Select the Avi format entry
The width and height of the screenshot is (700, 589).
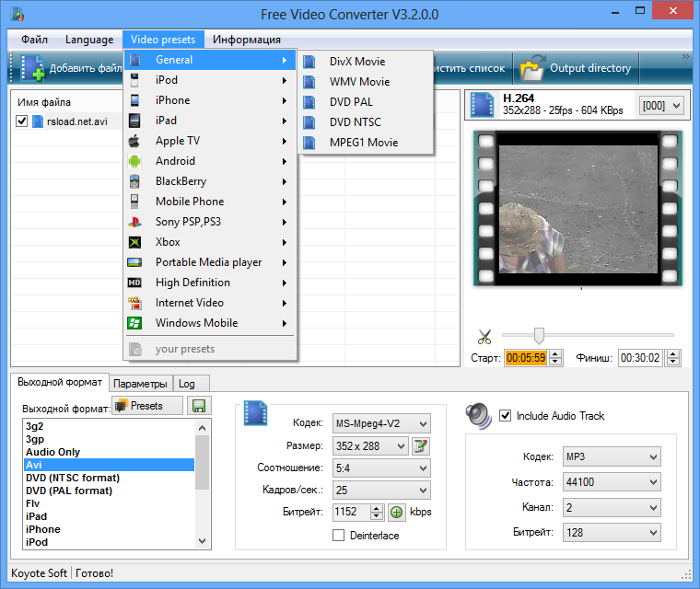pyautogui.click(x=109, y=465)
